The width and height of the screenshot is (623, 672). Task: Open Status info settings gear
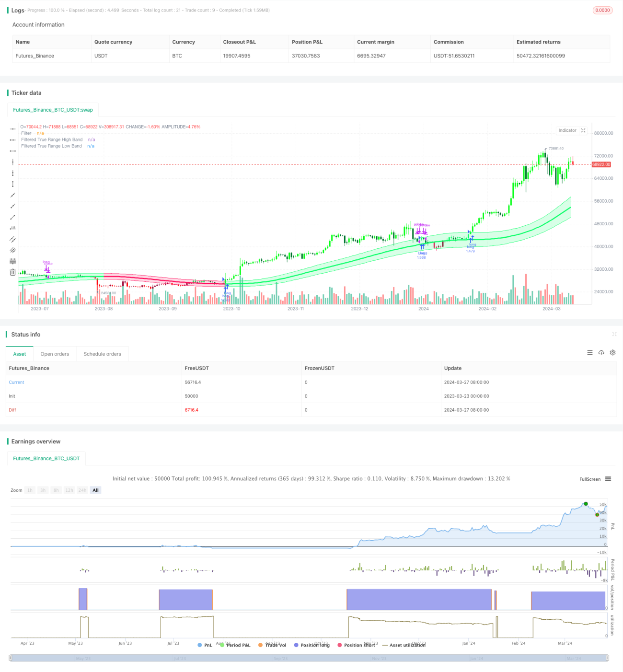[612, 353]
